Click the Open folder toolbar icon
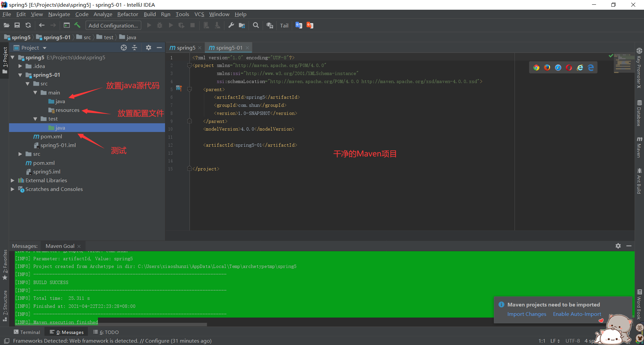644x345 pixels. click(6, 25)
